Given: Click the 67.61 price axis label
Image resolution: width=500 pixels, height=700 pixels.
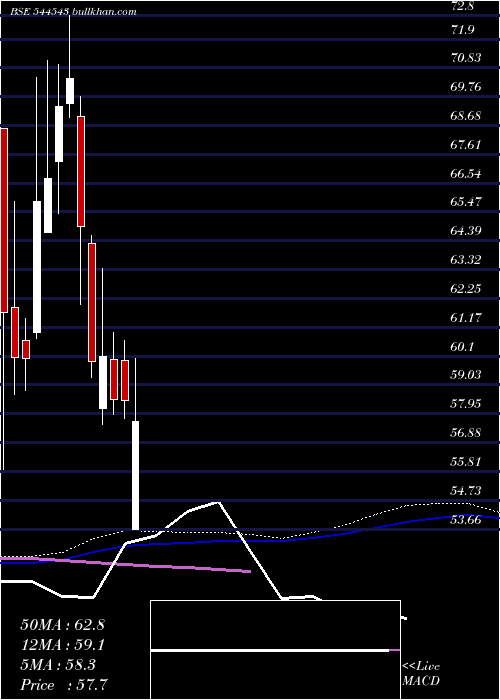Looking at the screenshot, I should point(466,144).
